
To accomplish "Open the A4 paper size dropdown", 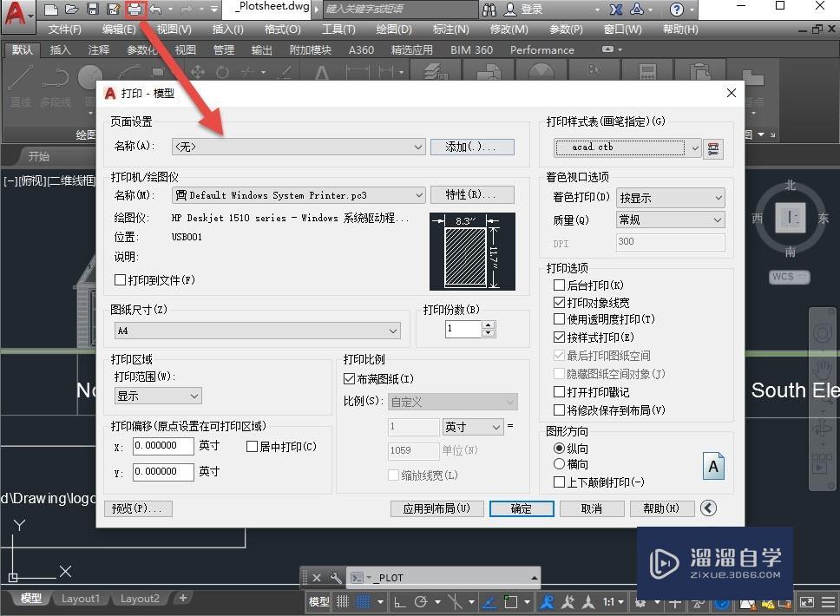I will click(392, 331).
